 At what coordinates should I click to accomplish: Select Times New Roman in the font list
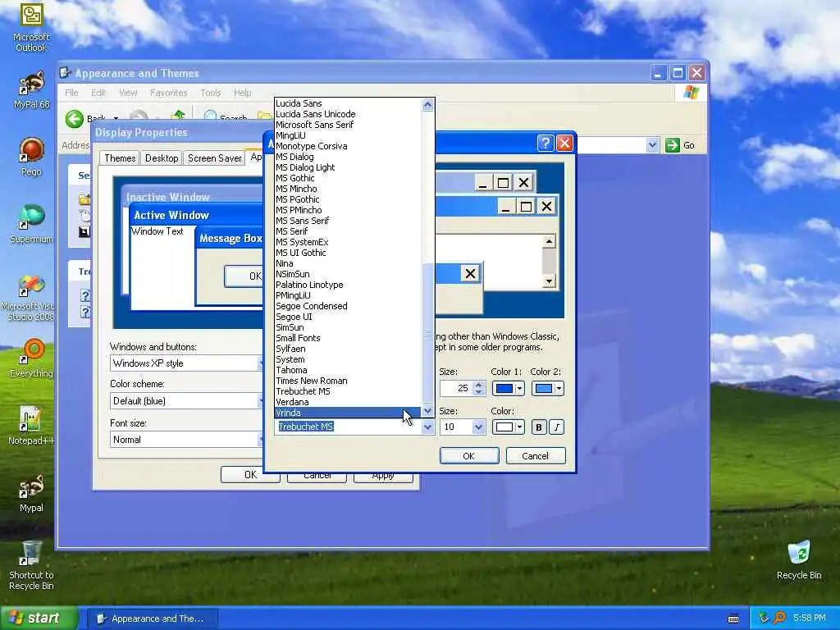(x=348, y=381)
